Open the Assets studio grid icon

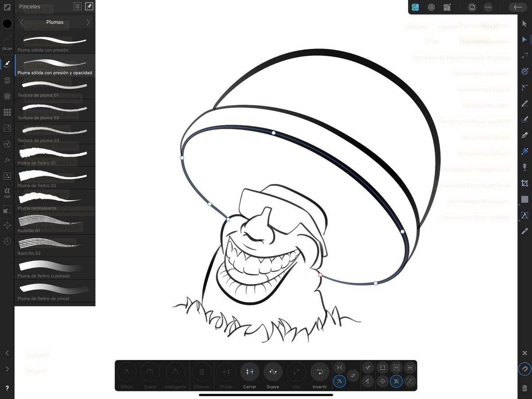click(x=7, y=112)
